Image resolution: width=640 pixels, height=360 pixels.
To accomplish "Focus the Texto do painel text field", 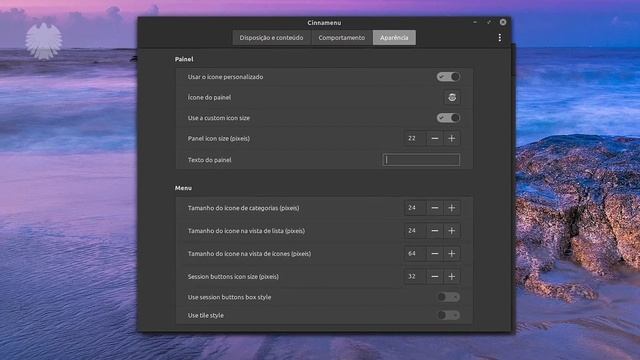I will (x=421, y=160).
